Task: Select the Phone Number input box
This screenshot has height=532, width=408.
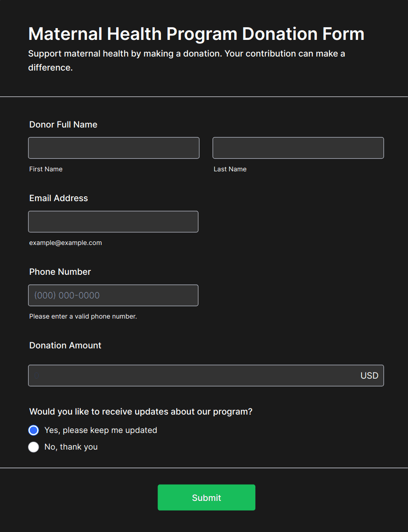Action: (113, 295)
